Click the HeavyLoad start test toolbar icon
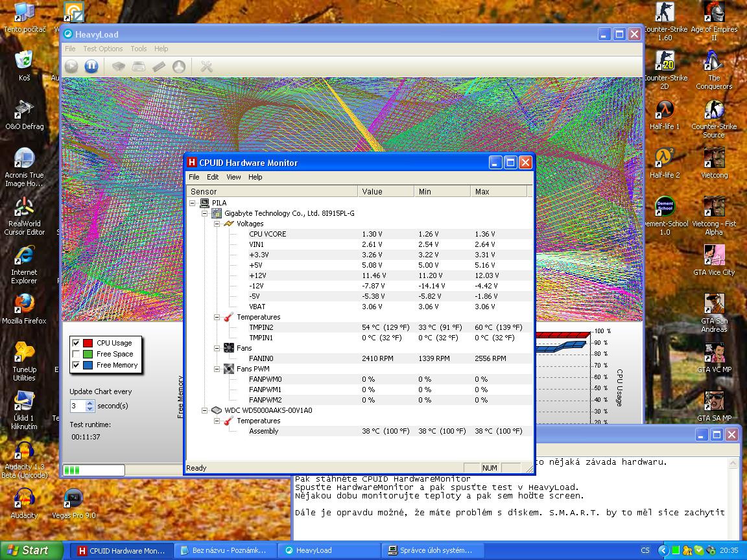 click(71, 66)
